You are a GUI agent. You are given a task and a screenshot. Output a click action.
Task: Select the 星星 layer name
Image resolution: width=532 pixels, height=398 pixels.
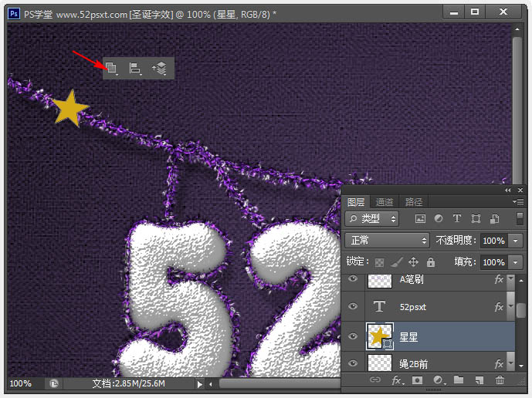click(408, 337)
